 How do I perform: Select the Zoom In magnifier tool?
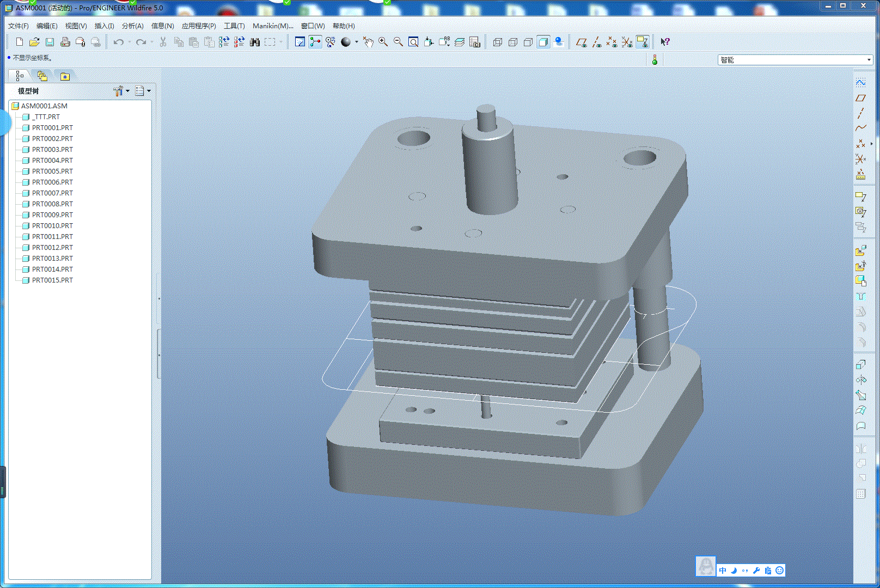[383, 42]
